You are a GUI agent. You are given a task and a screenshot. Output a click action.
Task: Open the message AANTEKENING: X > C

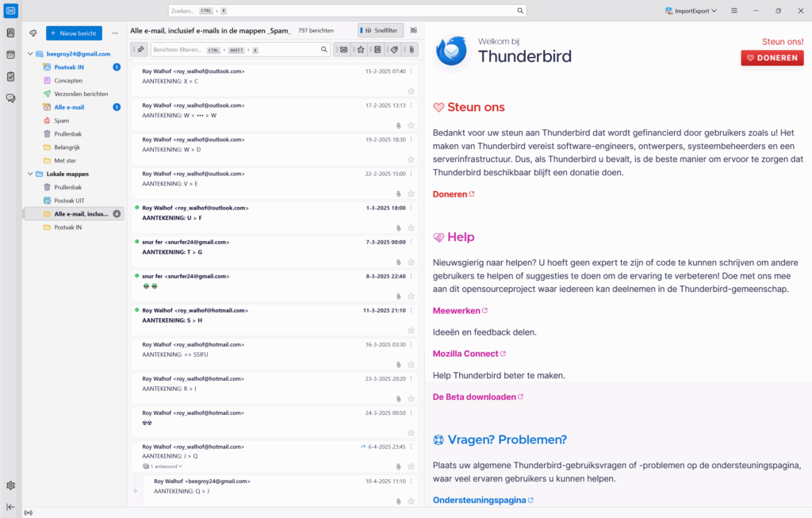coord(274,81)
